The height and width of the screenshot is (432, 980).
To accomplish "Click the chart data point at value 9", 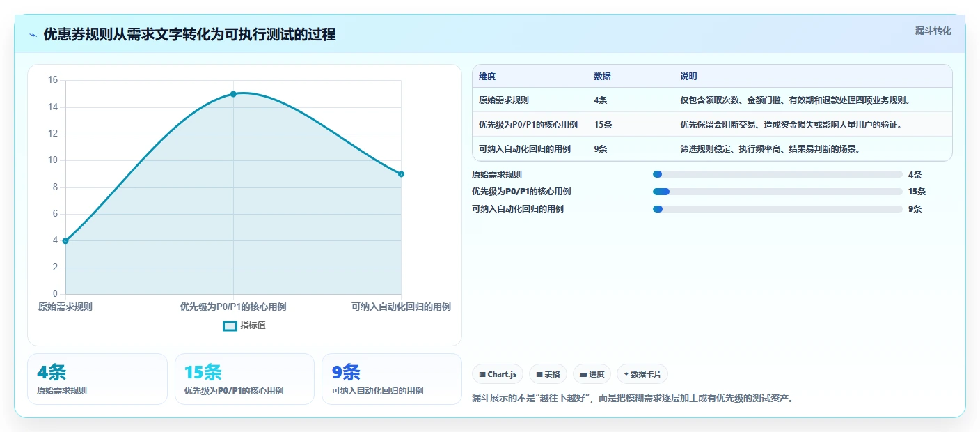I will click(x=402, y=174).
